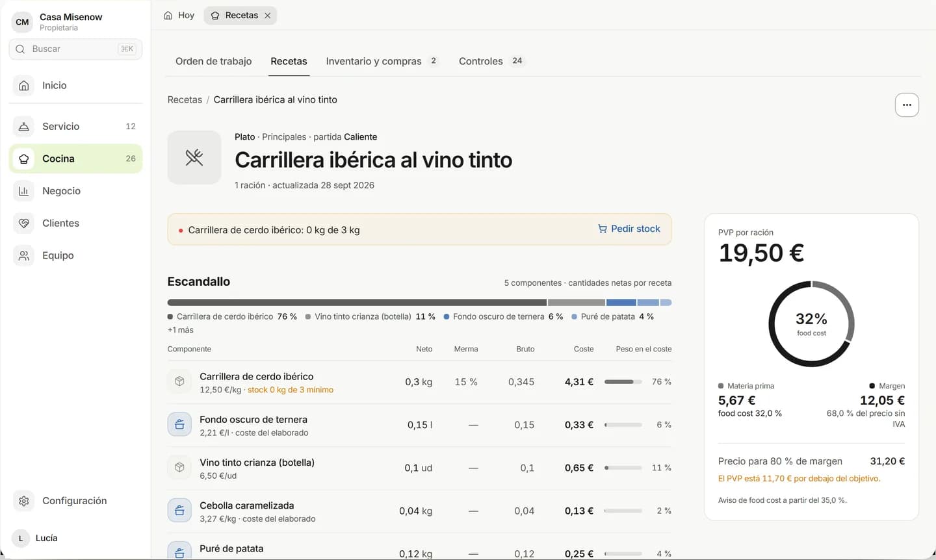
Task: Click the Recetas breadcrumb link
Action: tap(185, 99)
